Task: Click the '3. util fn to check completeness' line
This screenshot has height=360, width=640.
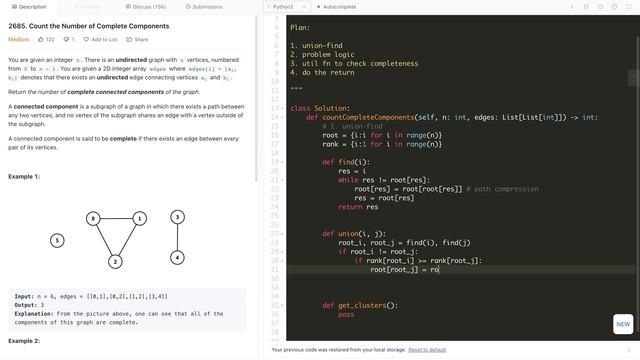Action: click(354, 64)
